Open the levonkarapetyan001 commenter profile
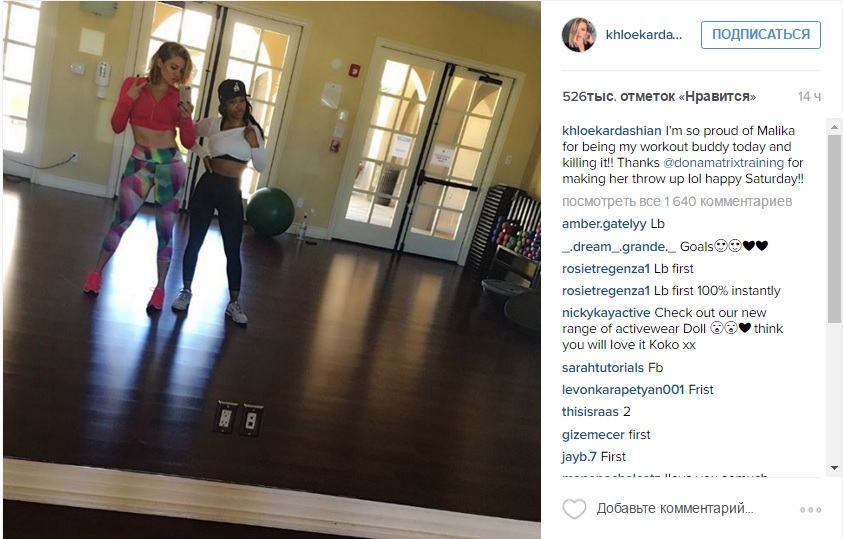This screenshot has width=843, height=539. [623, 390]
